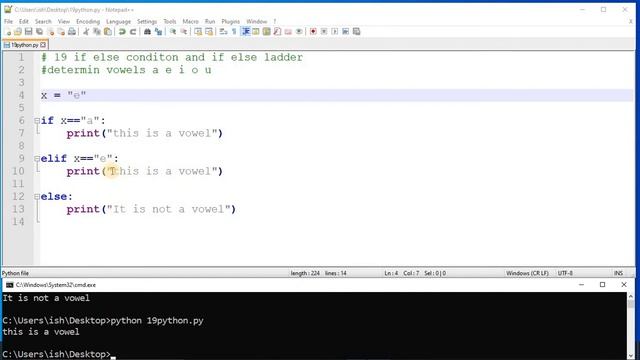Click the Save All toolbar icon
The height and width of the screenshot is (360, 640).
(x=40, y=32)
